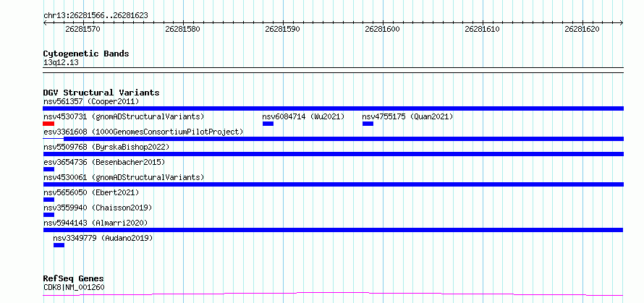Open the nsv3559940 (Chaisson2019) label
This screenshot has height=303, width=644.
coord(98,208)
